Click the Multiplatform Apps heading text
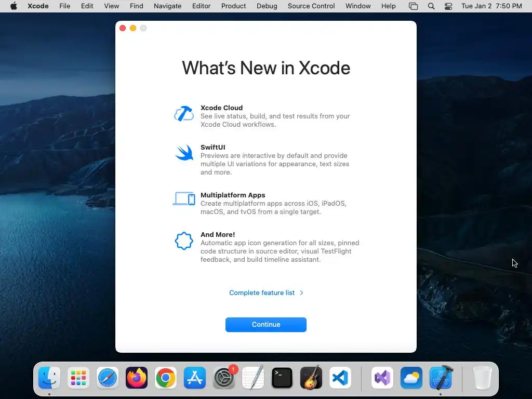Viewport: 532px width, 399px height. (233, 195)
